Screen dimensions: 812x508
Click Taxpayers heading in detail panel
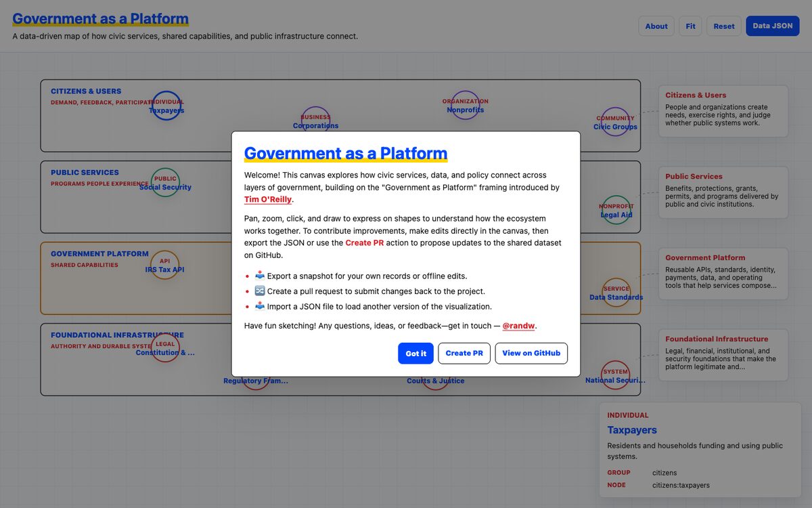[x=632, y=430]
